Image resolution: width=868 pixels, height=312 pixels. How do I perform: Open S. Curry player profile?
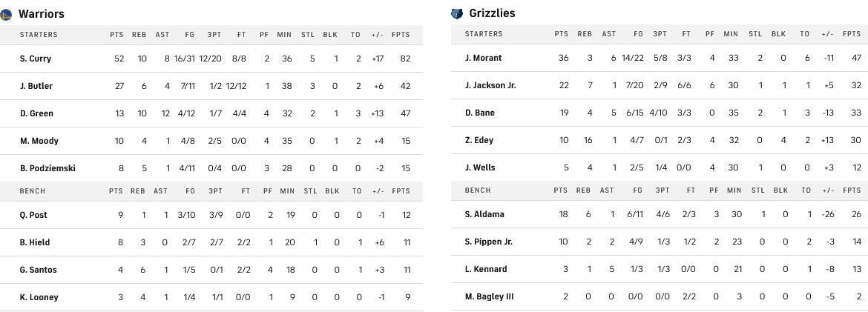click(36, 59)
